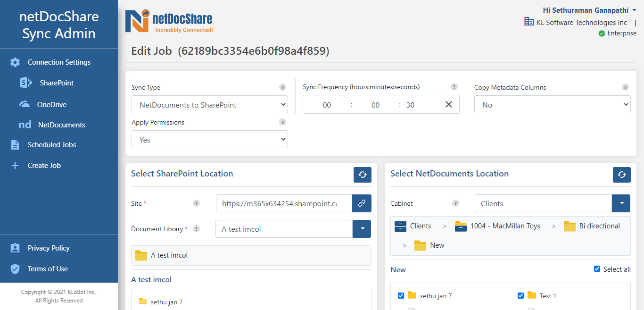Click the Create Job plus icon
644x310 pixels.
15,166
